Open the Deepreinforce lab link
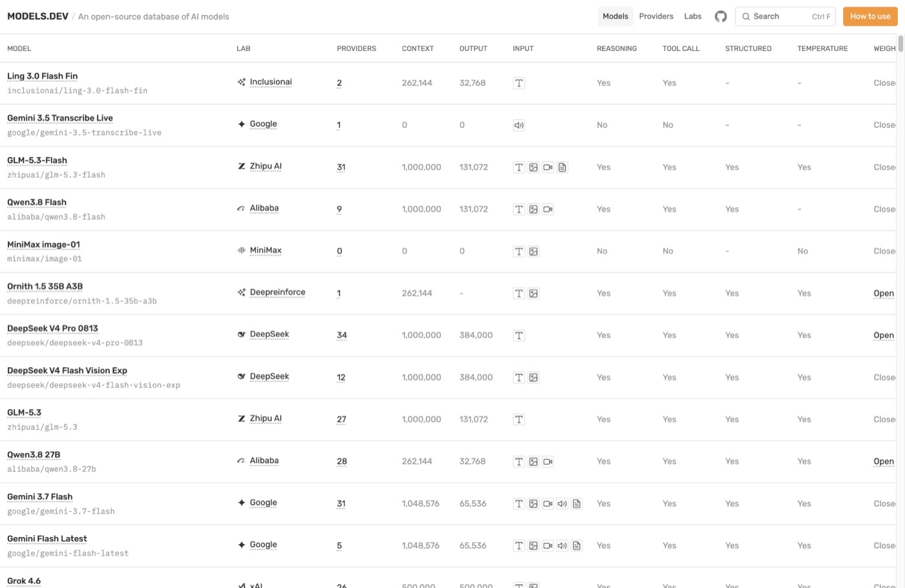This screenshot has width=905, height=588. point(277,292)
